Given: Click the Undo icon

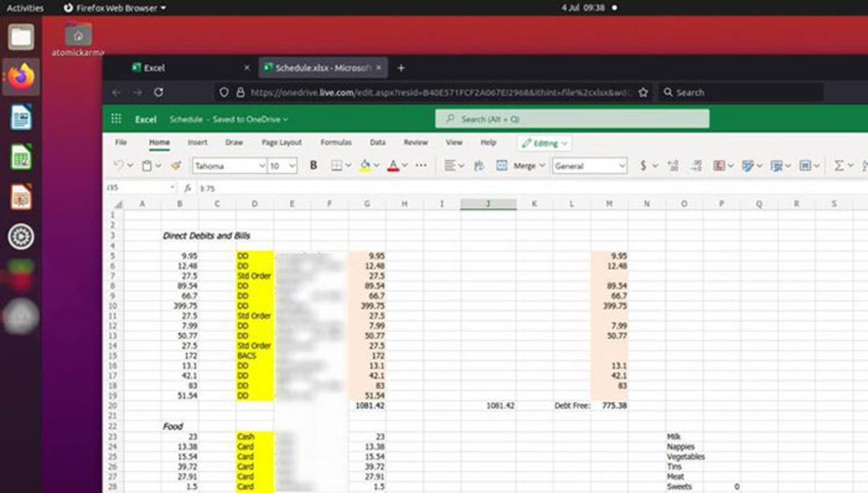Looking at the screenshot, I should (x=118, y=165).
